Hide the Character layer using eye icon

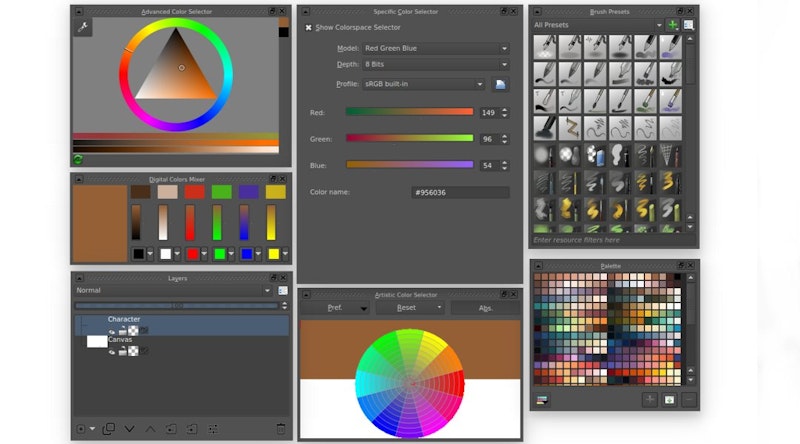[x=112, y=330]
